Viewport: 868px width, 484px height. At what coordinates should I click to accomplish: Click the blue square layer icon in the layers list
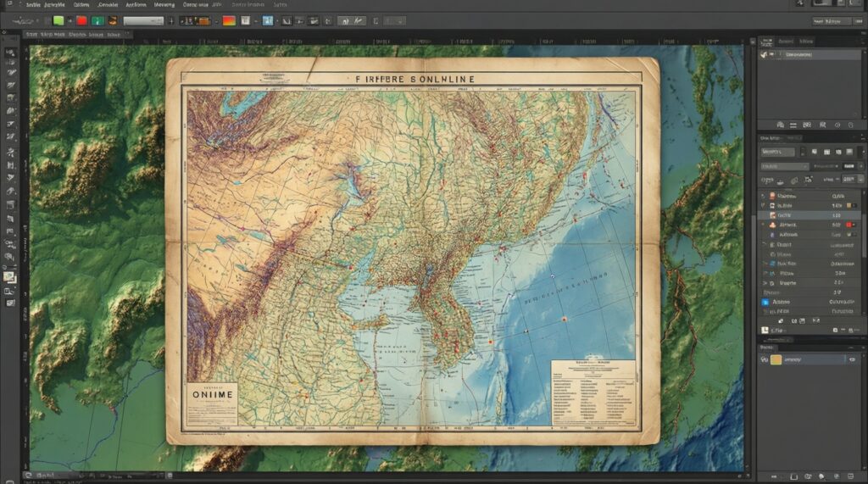(765, 301)
